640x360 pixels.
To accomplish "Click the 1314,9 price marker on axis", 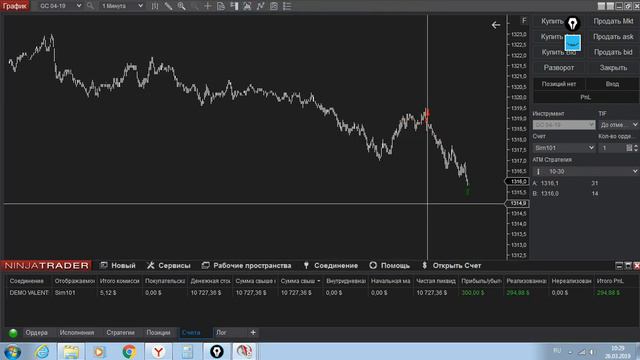I will [x=518, y=203].
